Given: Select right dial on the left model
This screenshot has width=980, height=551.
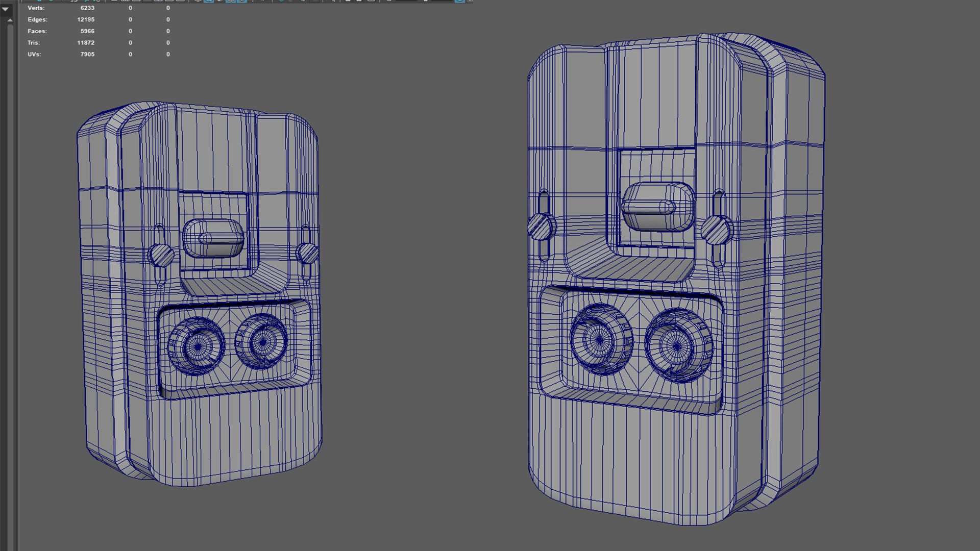Looking at the screenshot, I should click(x=262, y=341).
